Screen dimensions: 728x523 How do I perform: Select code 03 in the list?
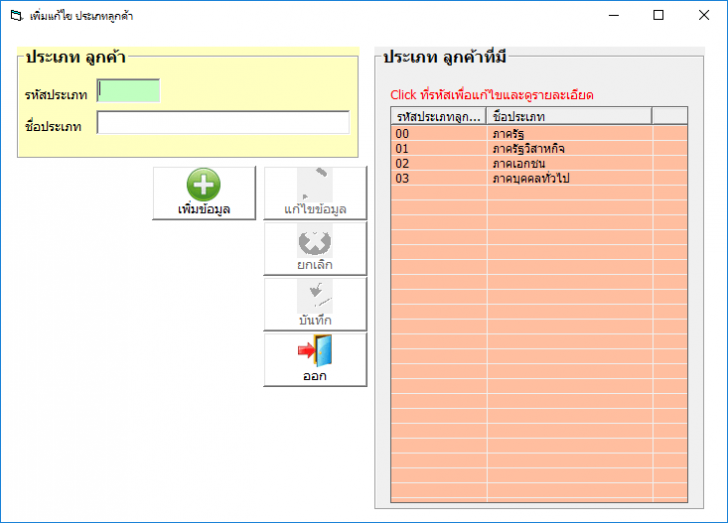tap(402, 178)
